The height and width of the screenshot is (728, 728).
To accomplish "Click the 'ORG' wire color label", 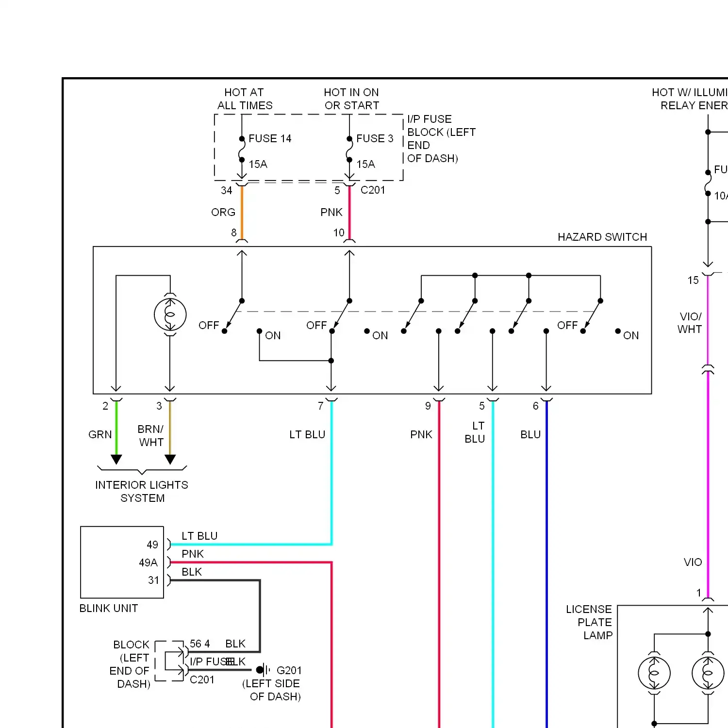I will click(x=223, y=212).
